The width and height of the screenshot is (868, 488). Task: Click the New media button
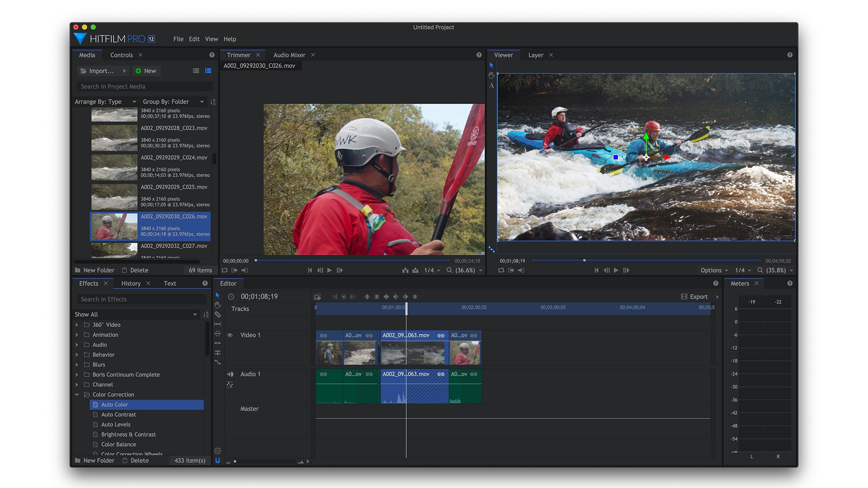146,71
